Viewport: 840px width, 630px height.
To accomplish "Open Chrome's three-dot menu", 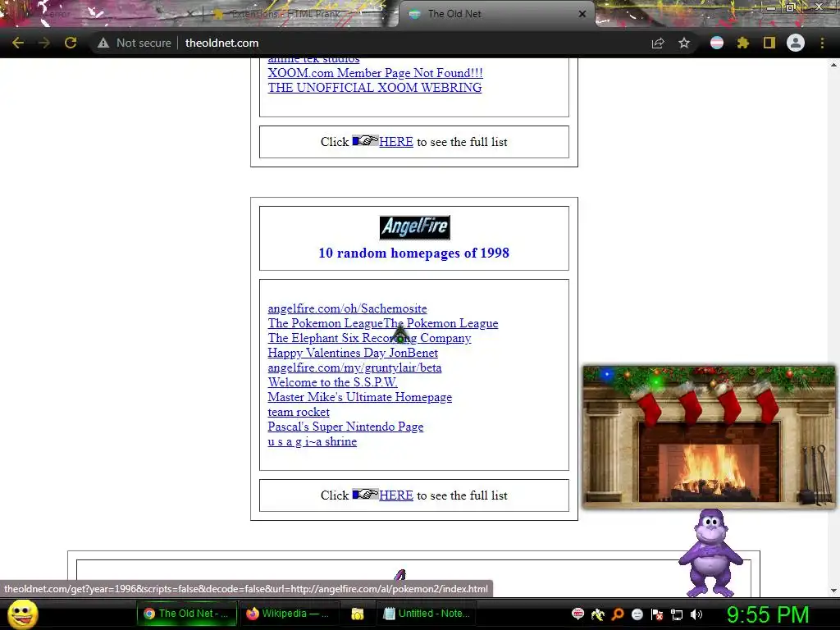I will (x=822, y=43).
